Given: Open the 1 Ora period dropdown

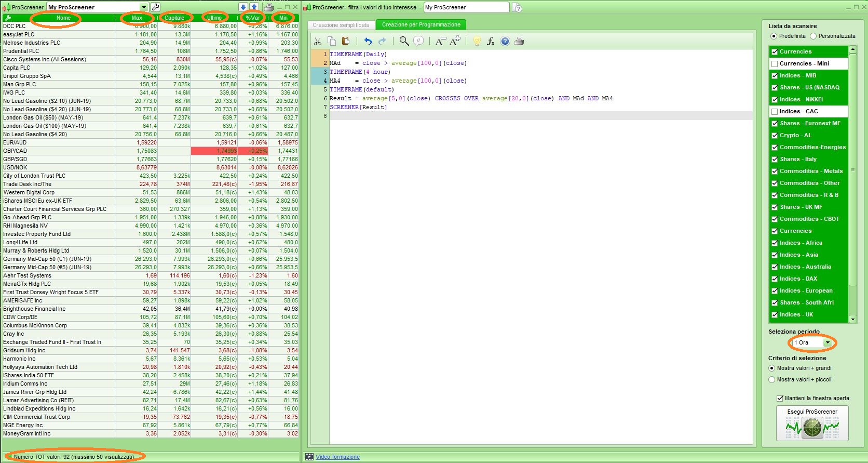Looking at the screenshot, I should click(x=827, y=343).
